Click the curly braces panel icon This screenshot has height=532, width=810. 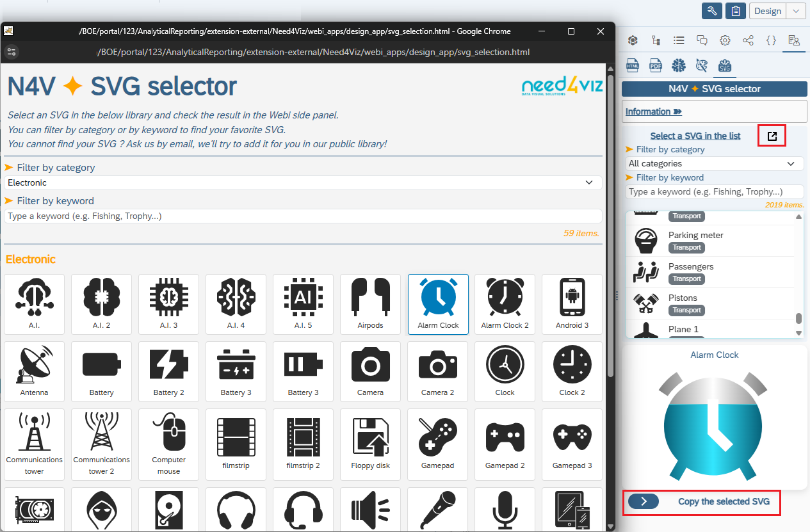click(771, 40)
